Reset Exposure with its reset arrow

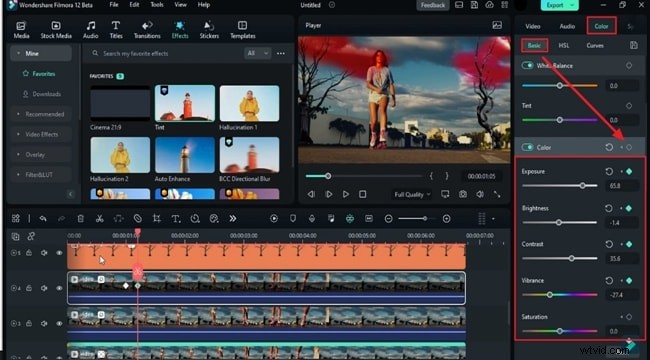click(609, 171)
